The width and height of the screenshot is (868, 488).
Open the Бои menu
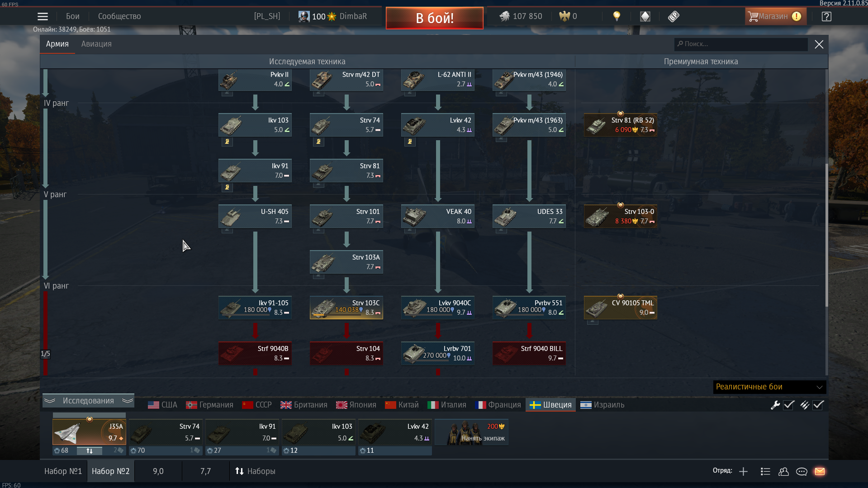tap(73, 16)
